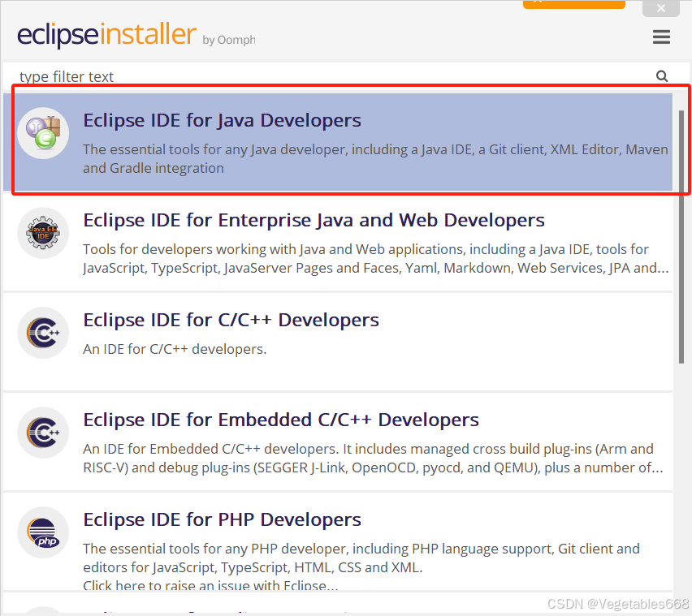
Task: Click inside the filter text field
Action: coord(244,75)
